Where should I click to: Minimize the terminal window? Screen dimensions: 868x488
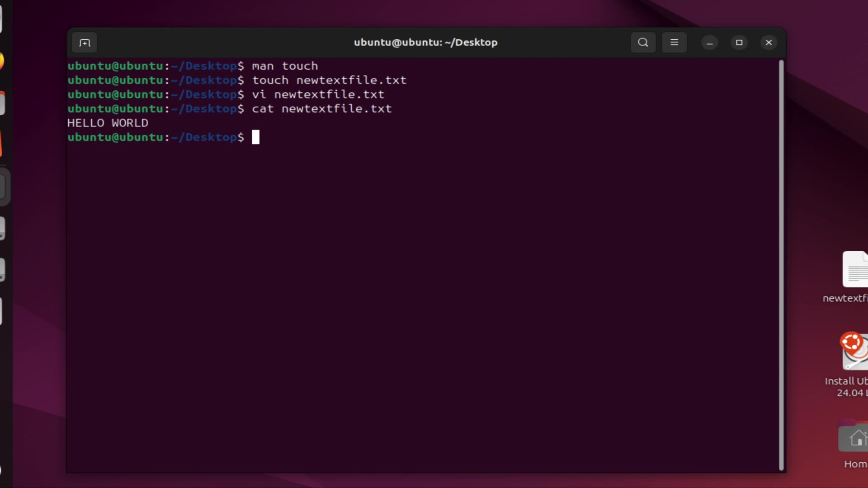pyautogui.click(x=709, y=42)
